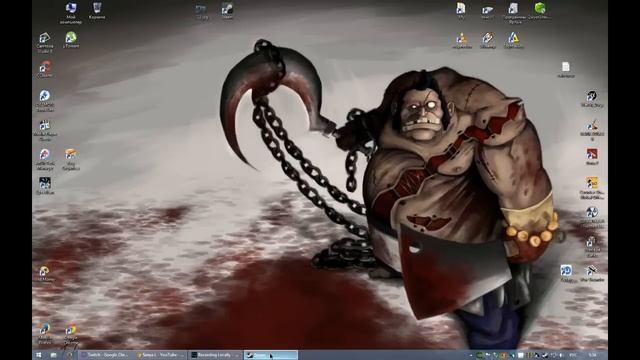Show hidden system tray icons arrow
This screenshot has height=360, width=640.
[x=471, y=356]
